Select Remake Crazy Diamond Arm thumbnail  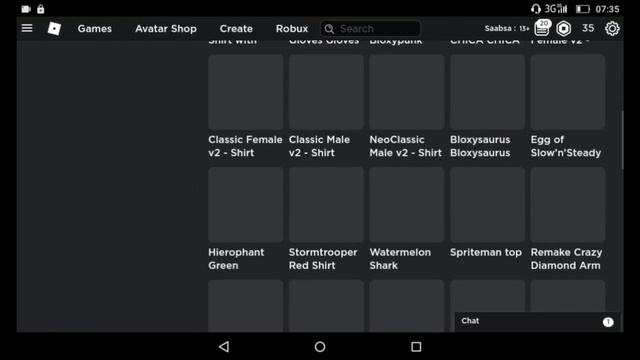[x=568, y=204]
